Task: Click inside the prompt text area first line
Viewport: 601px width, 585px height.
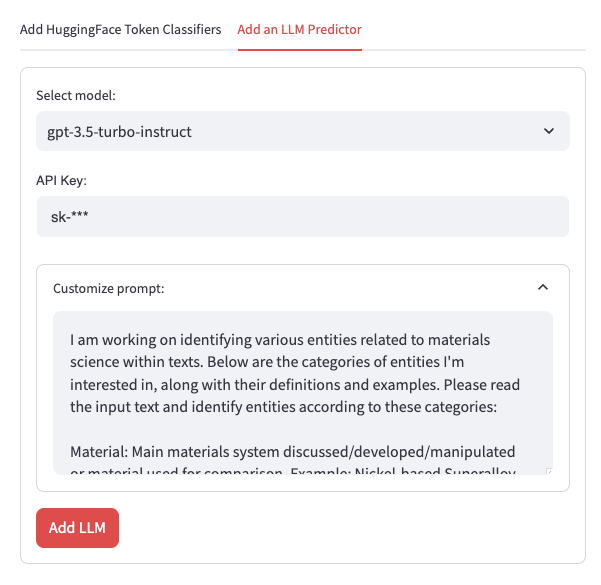Action: [x=280, y=340]
